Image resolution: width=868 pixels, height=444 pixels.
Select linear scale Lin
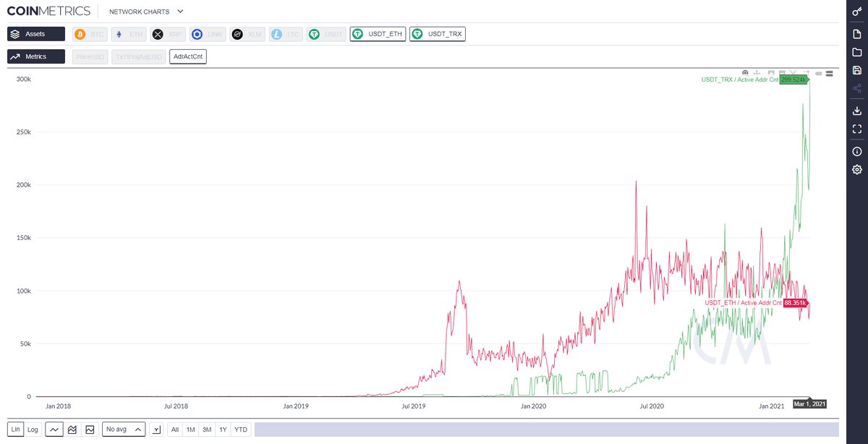(x=16, y=429)
